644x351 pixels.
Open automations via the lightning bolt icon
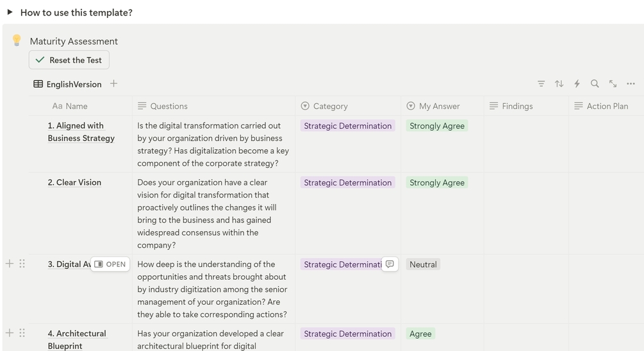pos(577,84)
